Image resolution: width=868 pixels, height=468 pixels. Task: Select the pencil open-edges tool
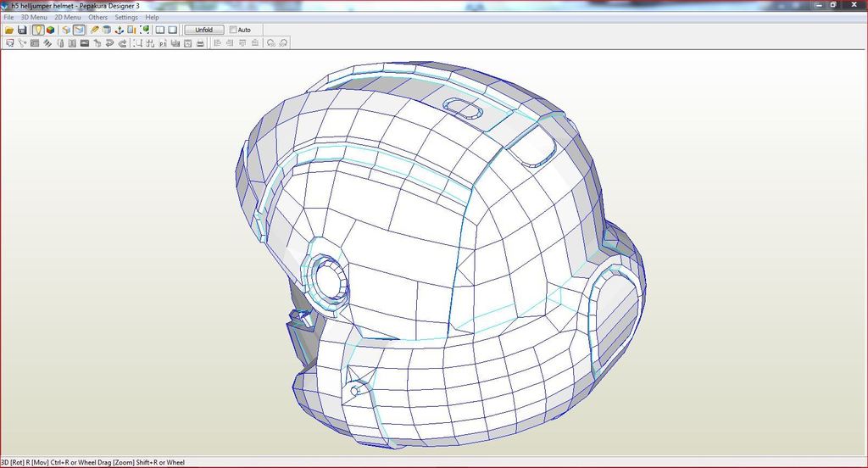tap(95, 30)
